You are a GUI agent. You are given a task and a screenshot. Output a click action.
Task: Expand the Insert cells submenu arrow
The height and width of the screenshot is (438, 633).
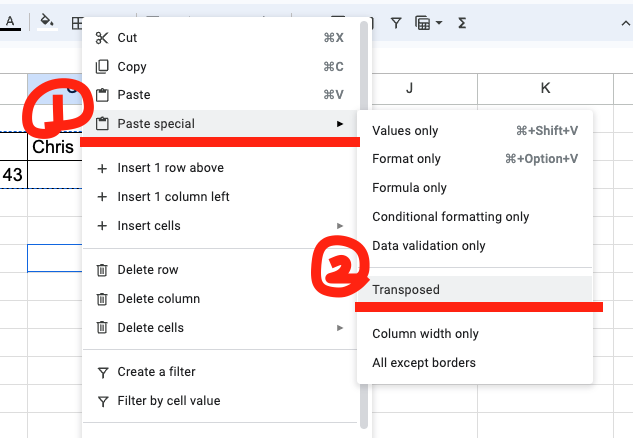pos(340,226)
